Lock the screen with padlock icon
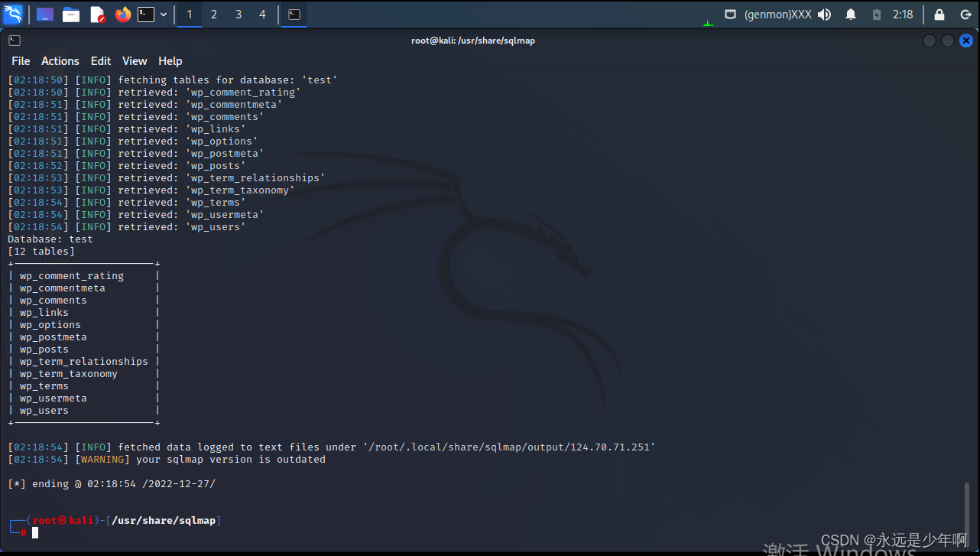This screenshot has width=980, height=556. 939,14
